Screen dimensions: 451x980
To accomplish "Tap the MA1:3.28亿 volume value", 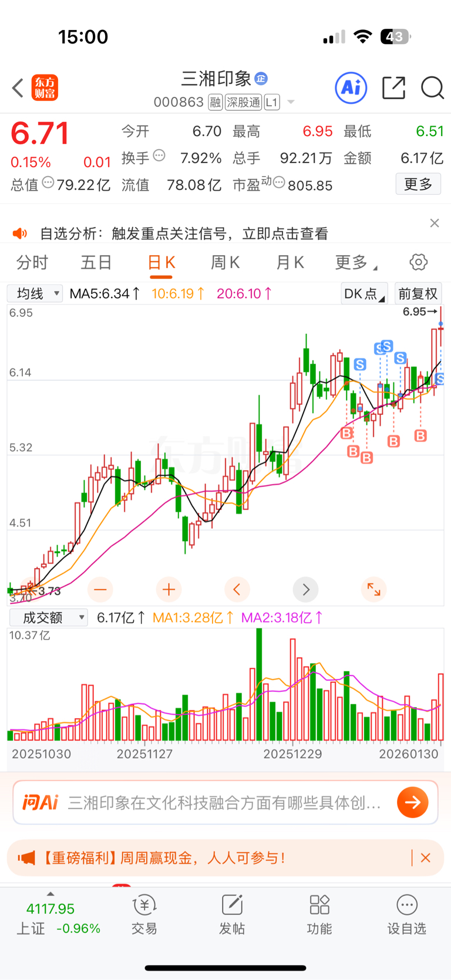I will click(193, 617).
